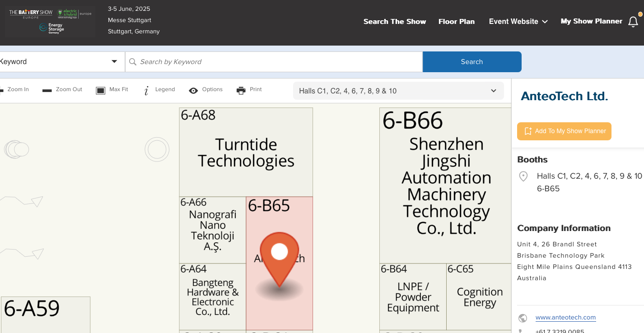Image resolution: width=644 pixels, height=333 pixels.
Task: Click the Max Fit icon
Action: click(100, 90)
